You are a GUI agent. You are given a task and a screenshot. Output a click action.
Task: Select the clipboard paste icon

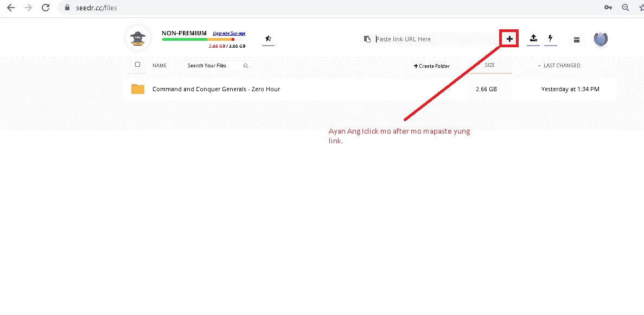[367, 39]
